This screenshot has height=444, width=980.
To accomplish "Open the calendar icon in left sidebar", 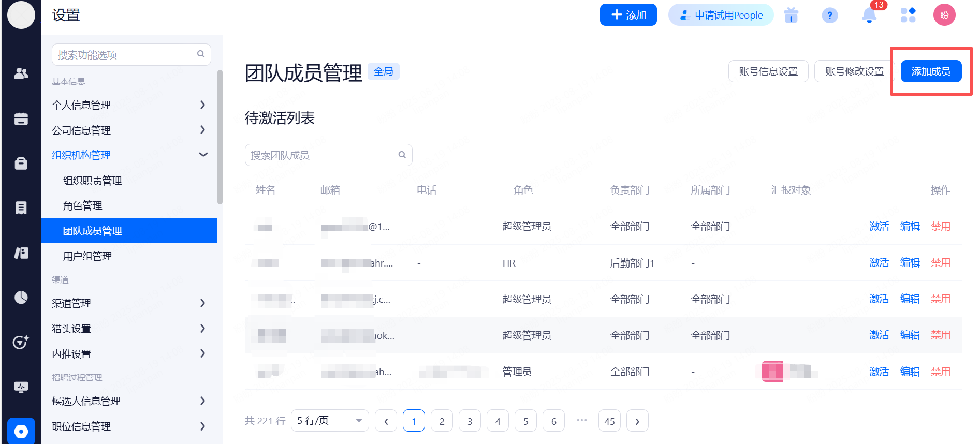I will click(x=21, y=119).
